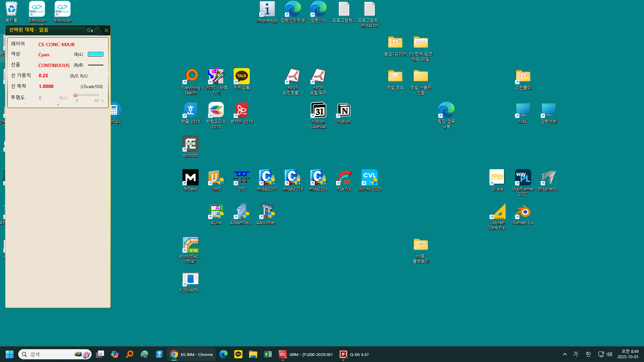Select the 장헌인터넷 Edge shortcut

pyautogui.click(x=293, y=12)
